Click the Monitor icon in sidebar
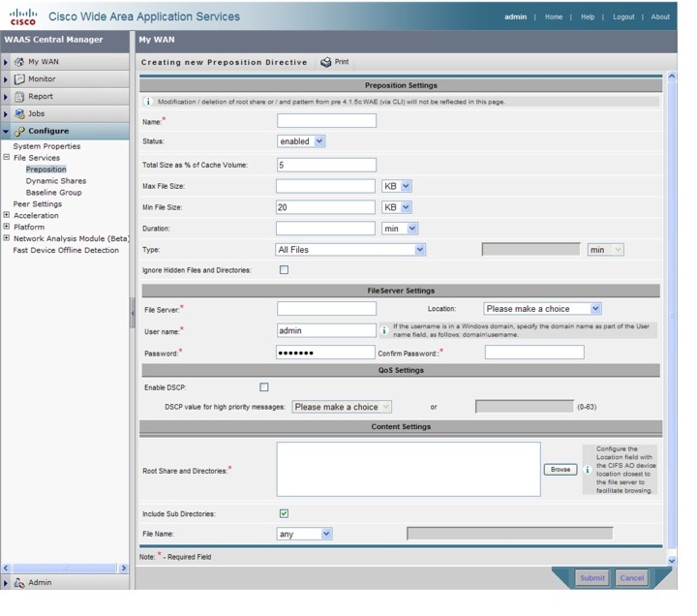This screenshot has width=697, height=616. pos(19,79)
